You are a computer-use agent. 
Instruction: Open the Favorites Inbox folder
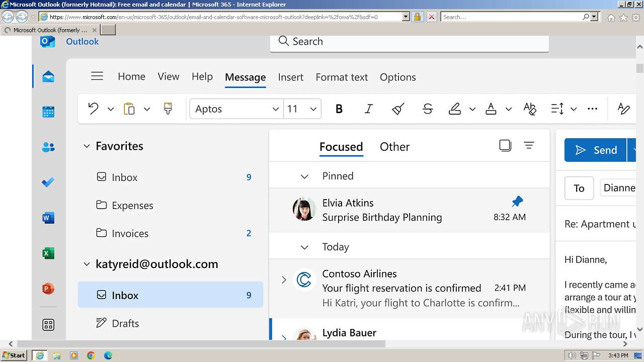[x=171, y=177]
